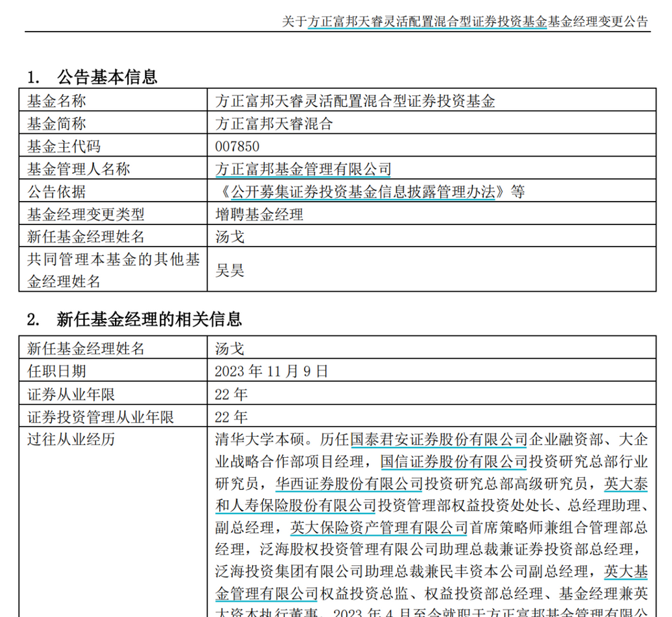The width and height of the screenshot is (672, 617).
Task: Open the 方正富邦基金管理有限公司 link
Action: click(x=304, y=169)
